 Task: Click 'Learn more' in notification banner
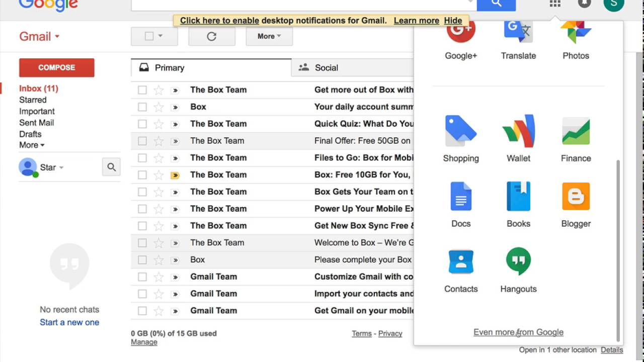(x=417, y=21)
